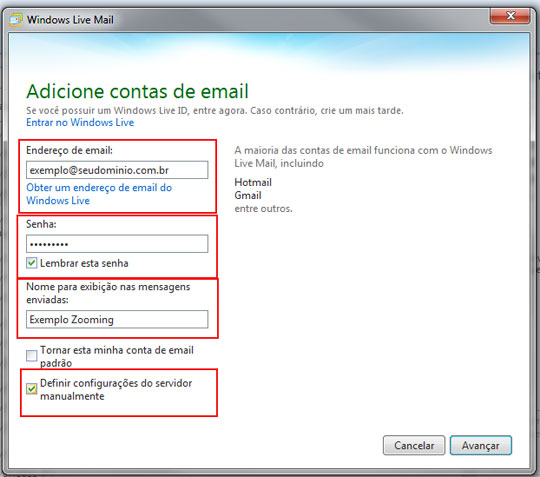Click the Windows Live Mail title bar icon
Screen dimensions: 540x477
click(15, 20)
